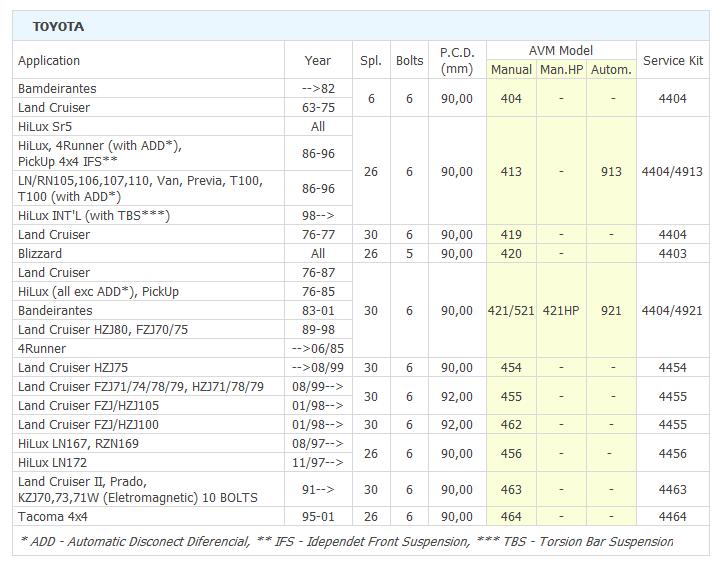The width and height of the screenshot is (719, 565).
Task: Click the Service Kit column header
Action: coord(672,61)
